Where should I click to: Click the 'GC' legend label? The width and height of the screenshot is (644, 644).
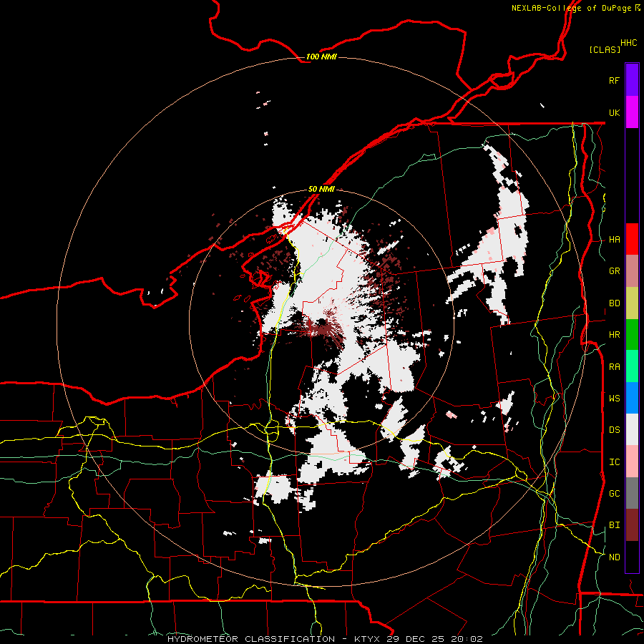coord(614,494)
